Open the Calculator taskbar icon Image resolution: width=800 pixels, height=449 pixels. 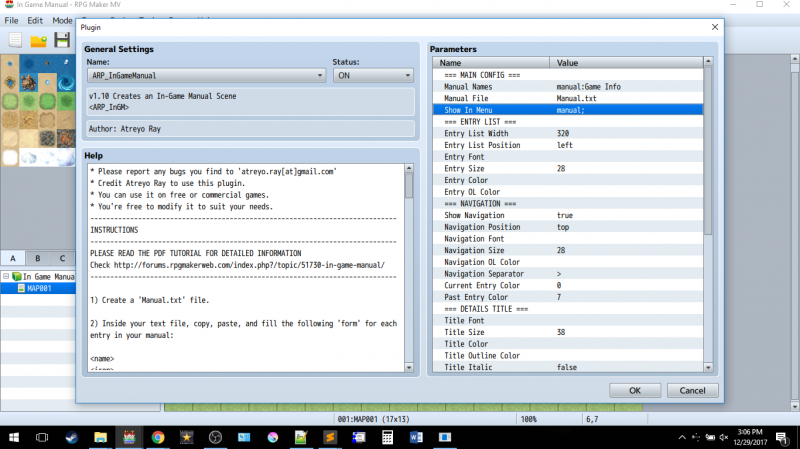[387, 437]
